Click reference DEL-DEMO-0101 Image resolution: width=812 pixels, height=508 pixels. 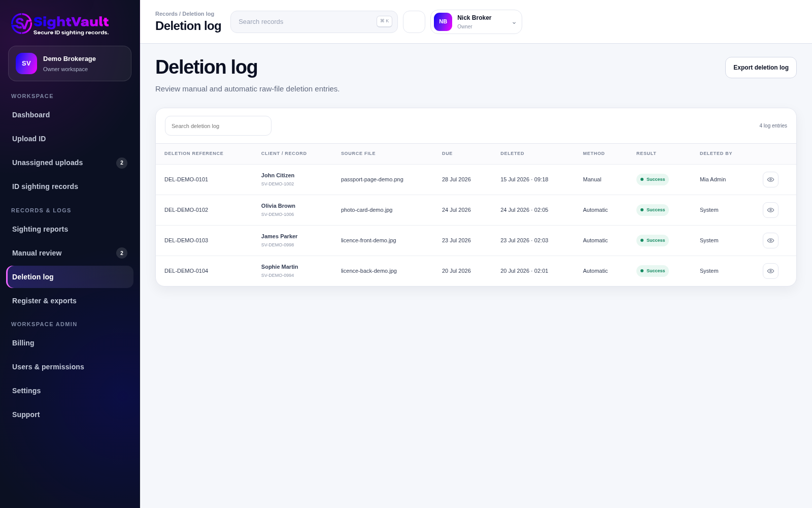[186, 179]
